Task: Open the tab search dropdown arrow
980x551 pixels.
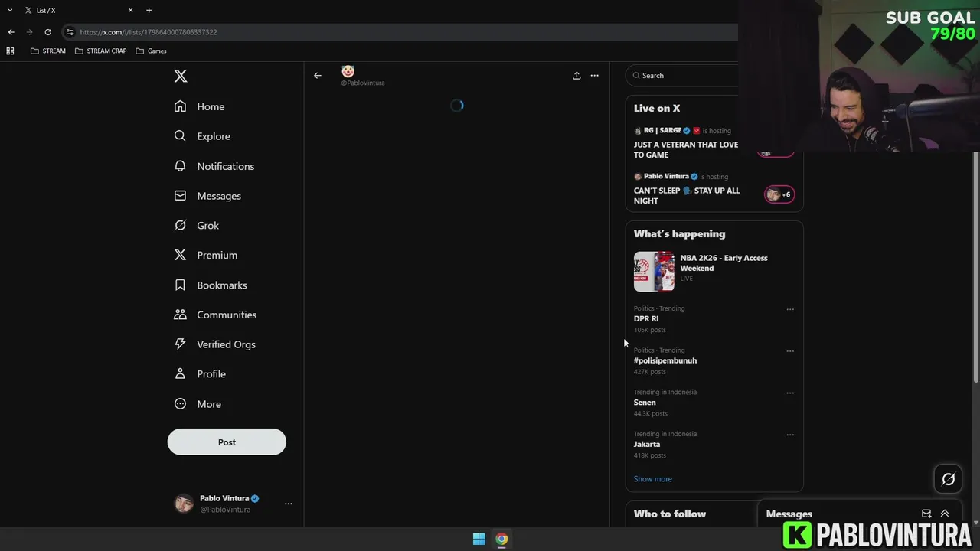Action: pos(10,10)
